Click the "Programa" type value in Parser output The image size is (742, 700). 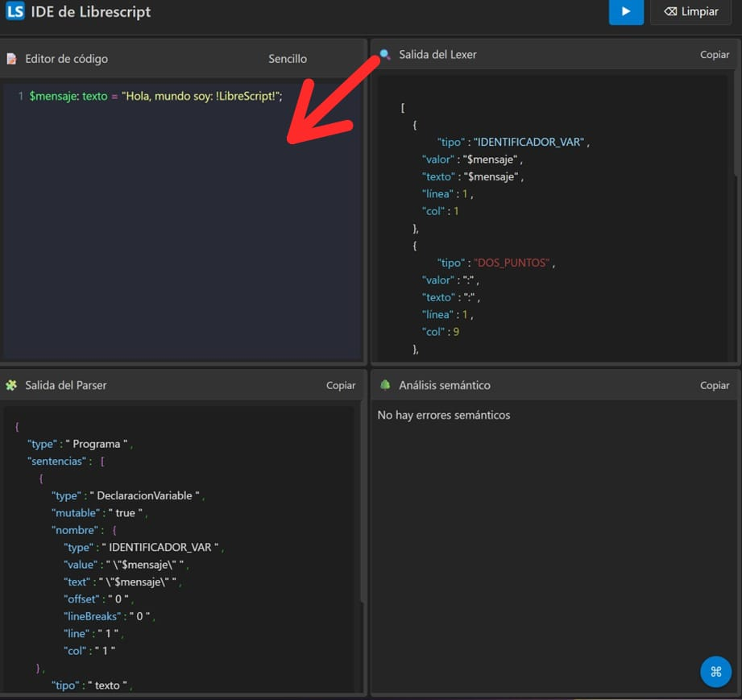pos(96,444)
